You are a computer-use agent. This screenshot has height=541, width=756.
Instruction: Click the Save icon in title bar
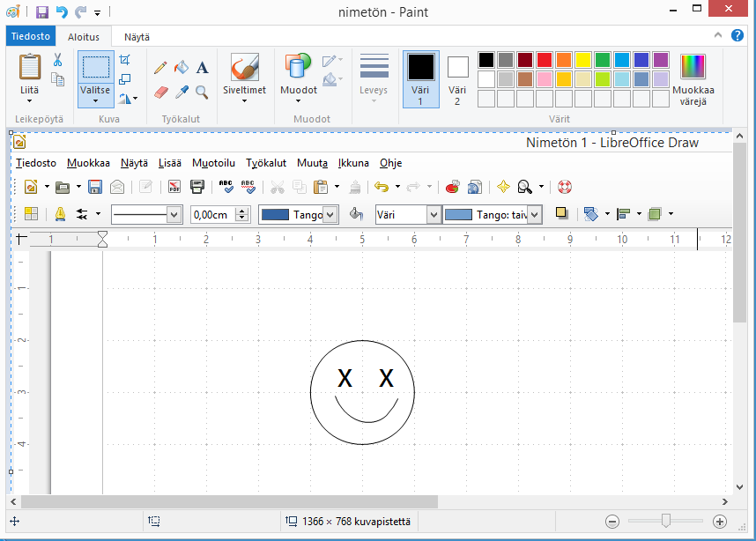pyautogui.click(x=41, y=11)
